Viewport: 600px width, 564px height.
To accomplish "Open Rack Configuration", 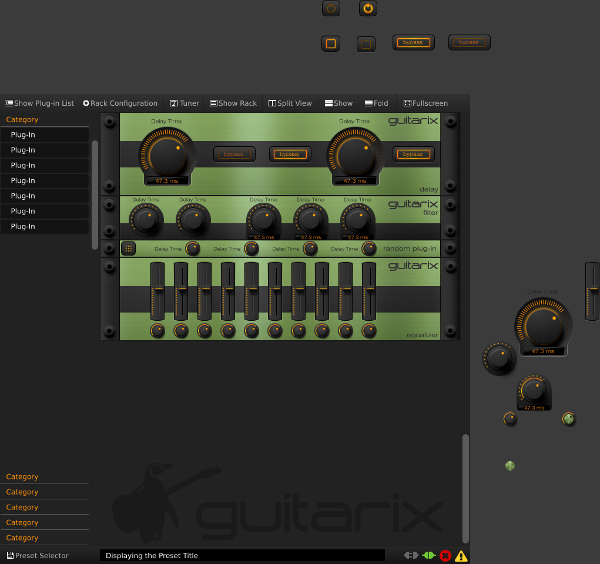I will 120,103.
